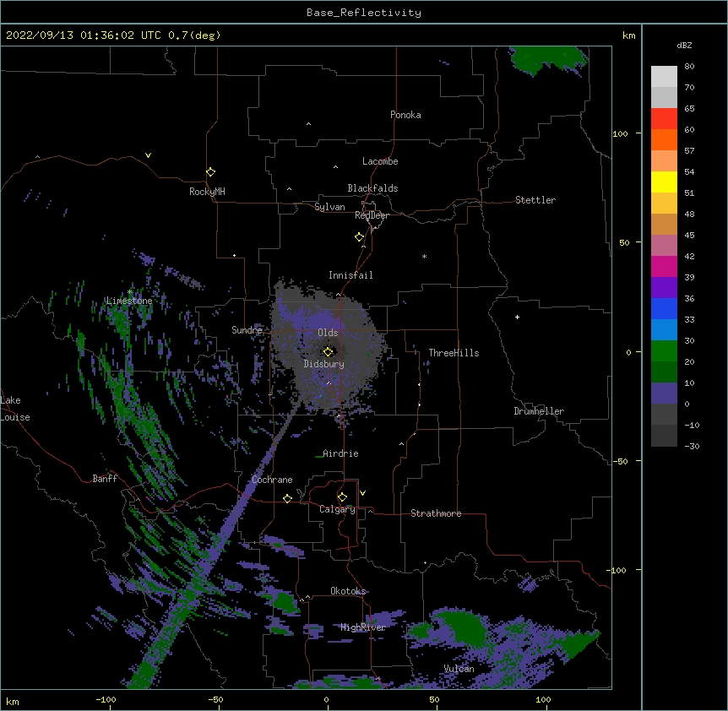This screenshot has height=711, width=728.
Task: Click the ThreeHills label
Action: point(454,353)
